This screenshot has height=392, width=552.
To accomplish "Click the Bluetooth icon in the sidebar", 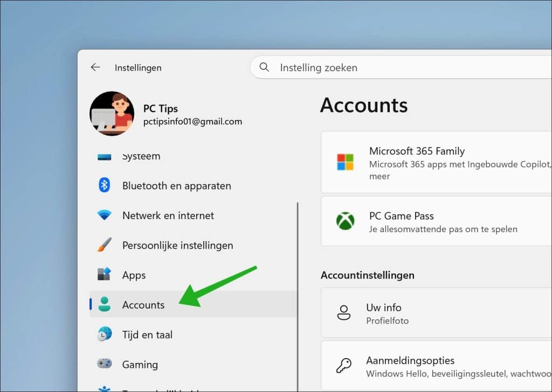I will [x=104, y=185].
